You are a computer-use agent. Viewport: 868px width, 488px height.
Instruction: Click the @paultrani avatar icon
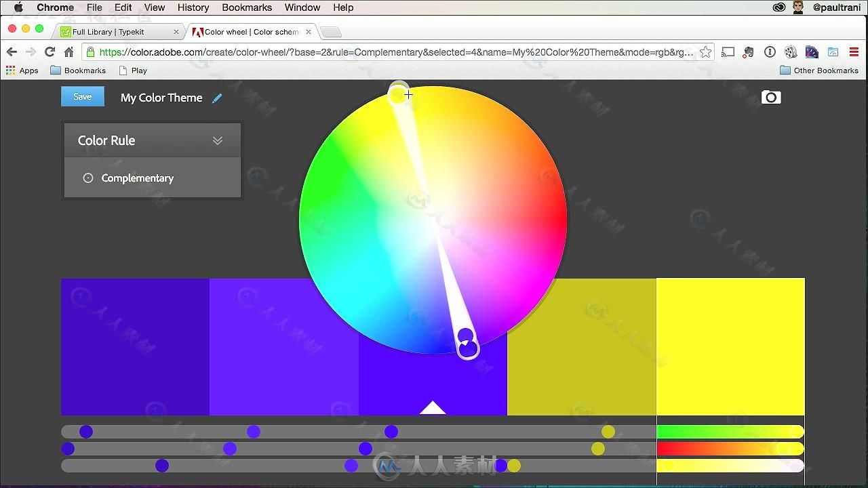click(799, 7)
